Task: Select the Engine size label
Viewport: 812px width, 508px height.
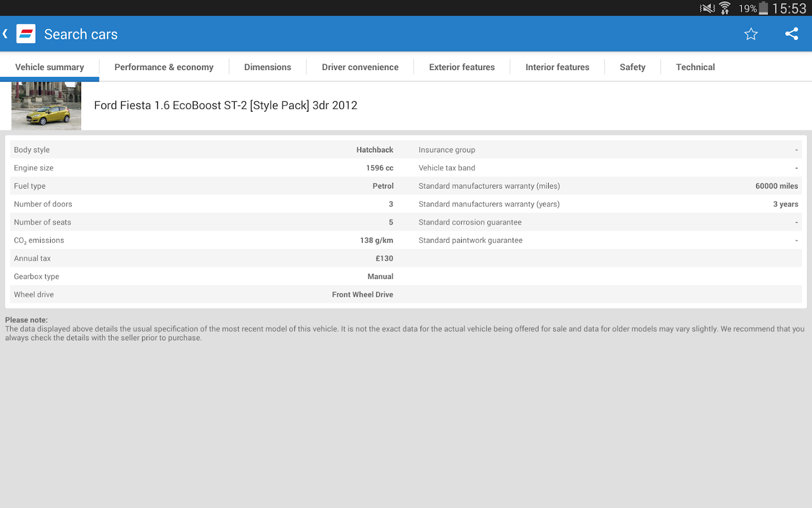Action: pyautogui.click(x=34, y=168)
